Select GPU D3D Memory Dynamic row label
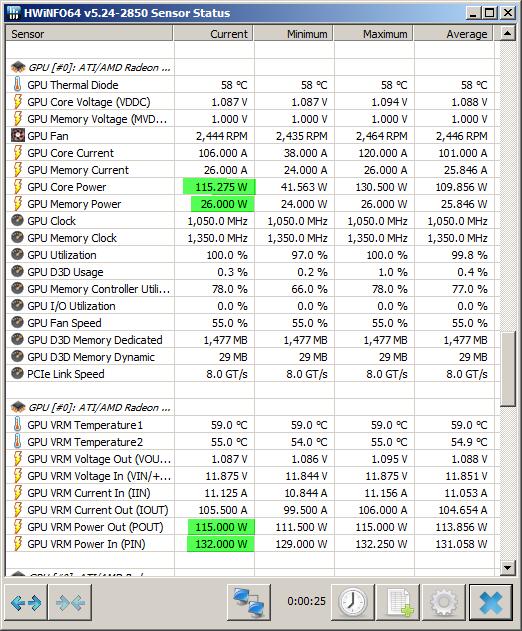Screen dimensions: 522x631 pos(91,357)
